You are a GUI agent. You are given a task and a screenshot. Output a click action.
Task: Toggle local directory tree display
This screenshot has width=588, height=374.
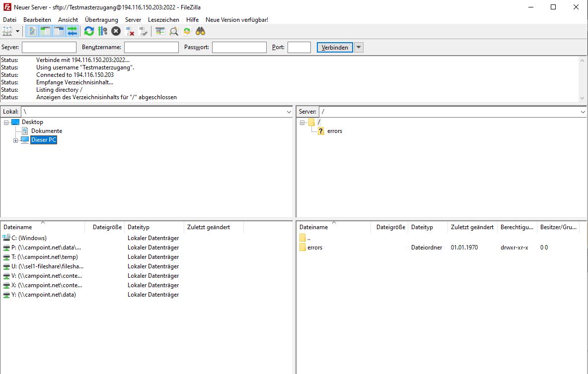(x=45, y=31)
